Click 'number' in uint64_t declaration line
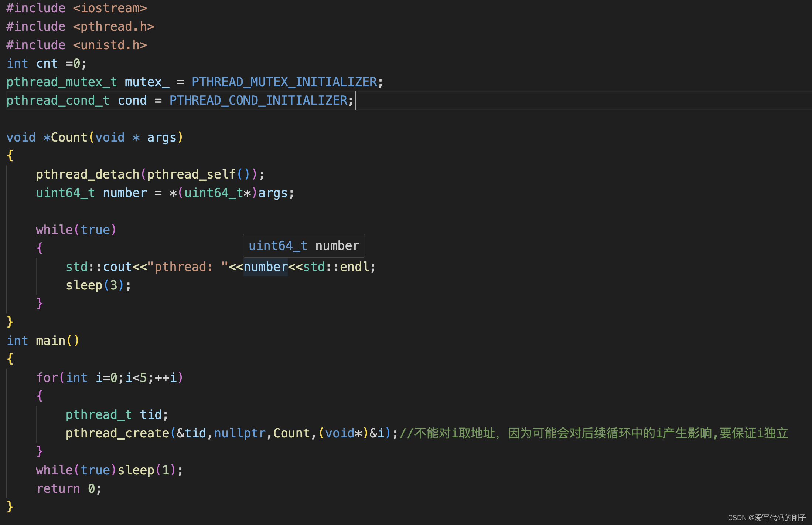 (x=125, y=193)
